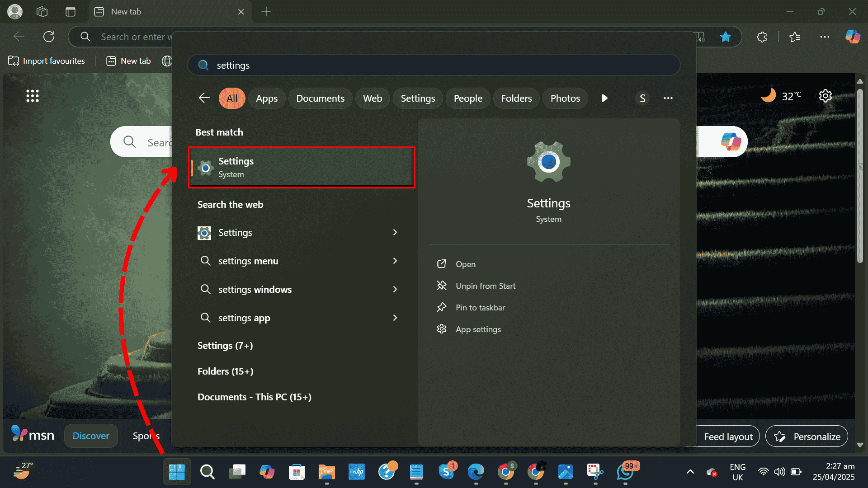Click the Personalize button

(x=807, y=436)
